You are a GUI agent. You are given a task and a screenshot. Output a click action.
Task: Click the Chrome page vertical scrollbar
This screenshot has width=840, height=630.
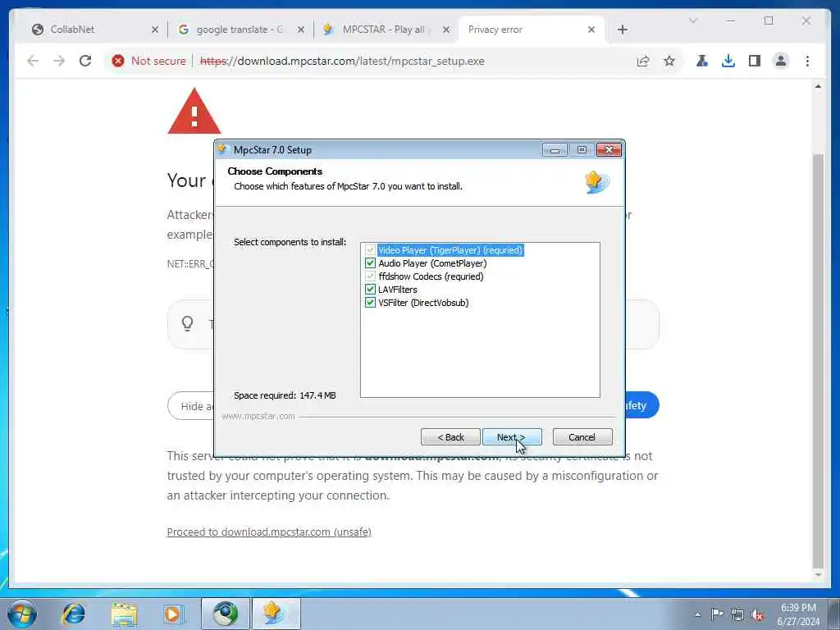coord(818,360)
